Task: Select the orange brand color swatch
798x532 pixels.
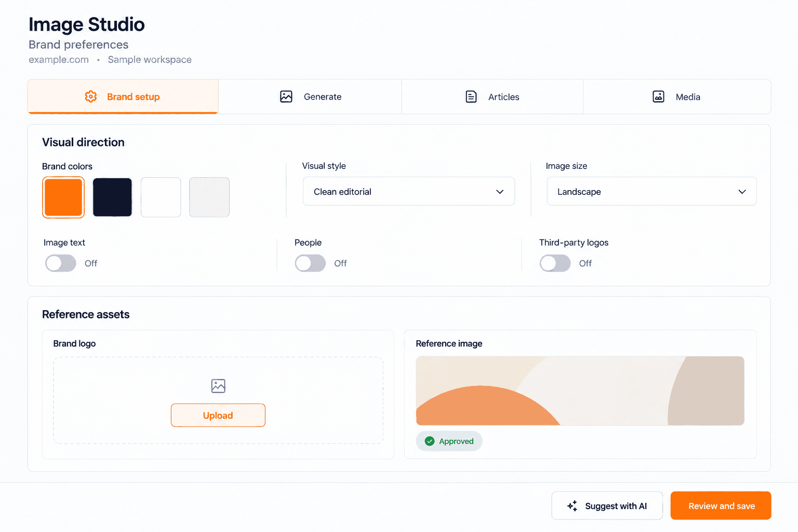Action: (x=63, y=197)
